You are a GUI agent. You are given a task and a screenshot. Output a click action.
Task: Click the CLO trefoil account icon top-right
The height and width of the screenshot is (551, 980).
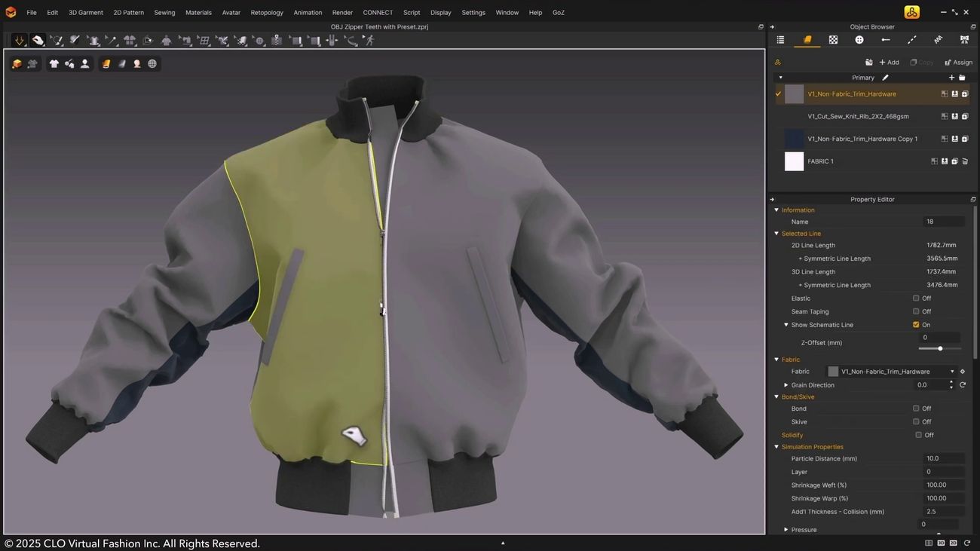tap(911, 12)
